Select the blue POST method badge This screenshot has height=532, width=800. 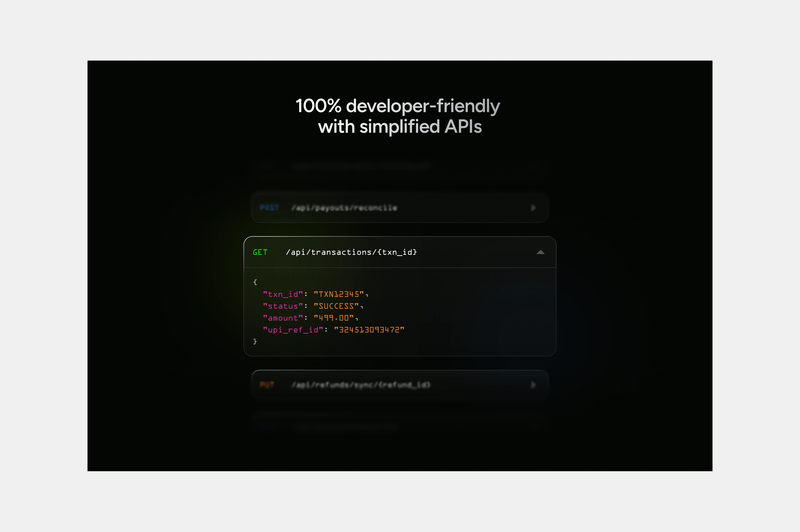[x=270, y=208]
